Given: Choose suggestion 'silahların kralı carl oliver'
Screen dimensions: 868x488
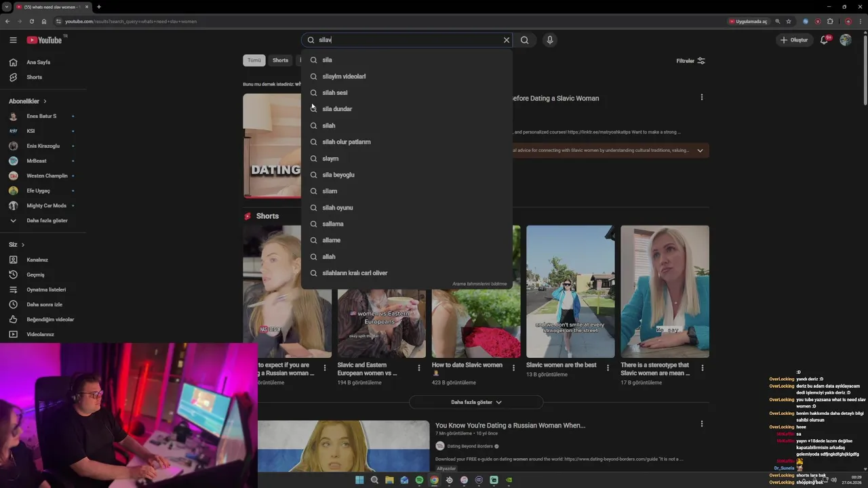Looking at the screenshot, I should point(407,273).
